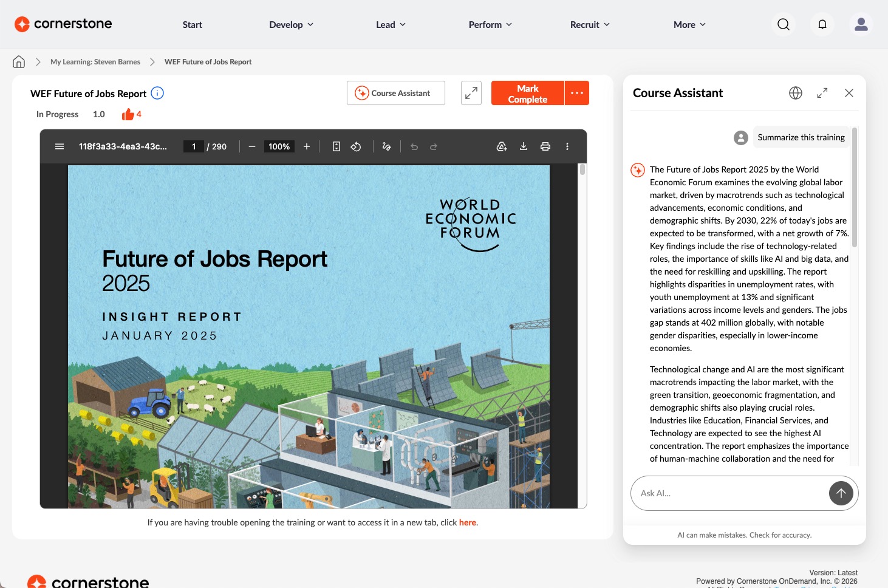The image size is (888, 588).
Task: Zoom in the PDF with plus icon
Action: tap(307, 146)
